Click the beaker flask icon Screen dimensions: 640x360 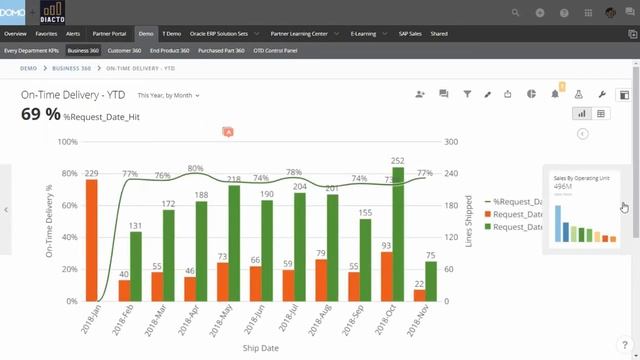tap(578, 94)
